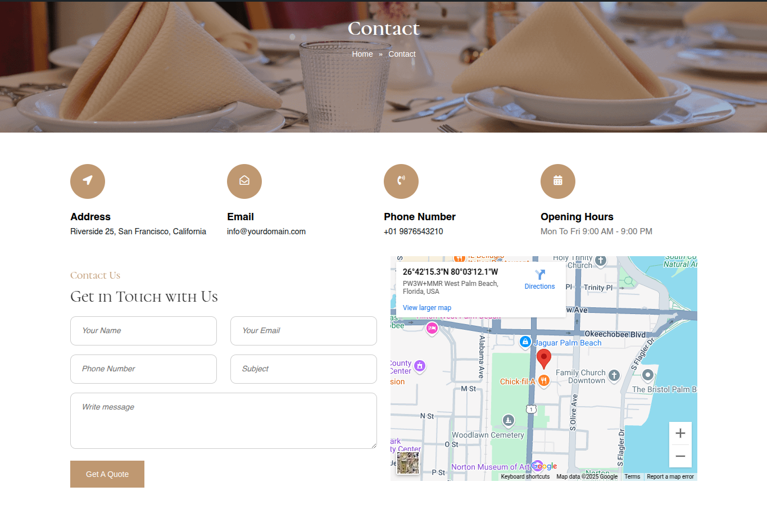Click the Get in Touch with Us heading
The width and height of the screenshot is (767, 532).
pyautogui.click(x=144, y=297)
